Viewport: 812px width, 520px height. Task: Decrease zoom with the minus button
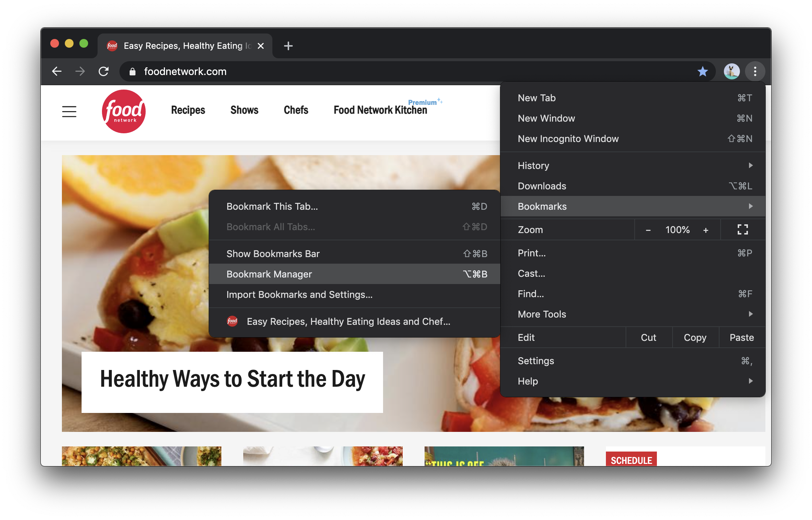point(648,230)
